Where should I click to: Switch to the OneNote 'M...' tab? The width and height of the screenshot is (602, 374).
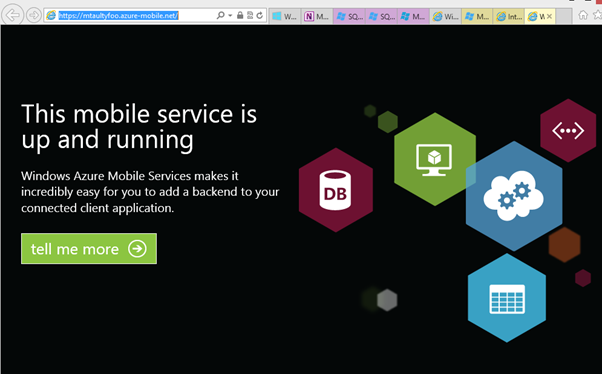(317, 16)
